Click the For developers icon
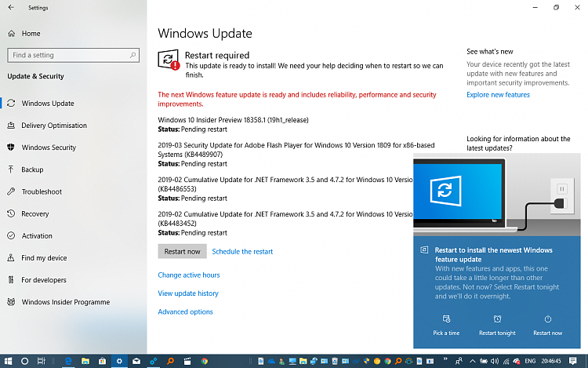Screen dimensions: 588x368 coord(11,280)
